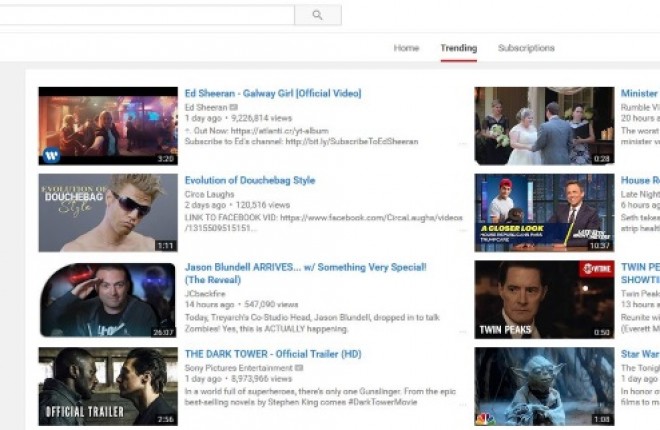This screenshot has width=660, height=430.
Task: Click the Warner W logo on thumbnail
Action: pos(51,156)
